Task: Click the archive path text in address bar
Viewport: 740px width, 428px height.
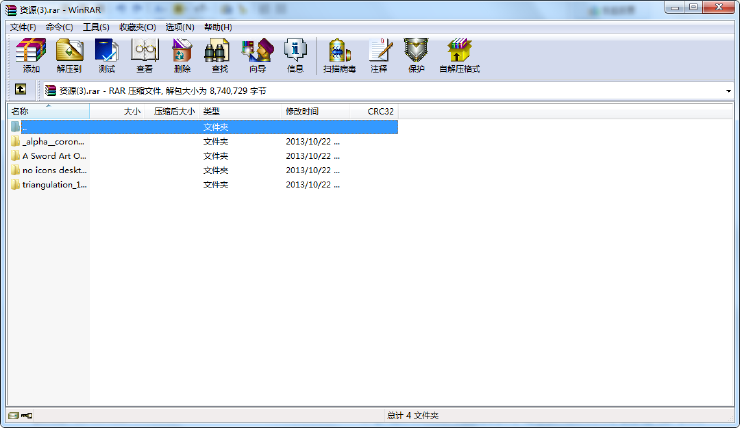Action: 163,91
